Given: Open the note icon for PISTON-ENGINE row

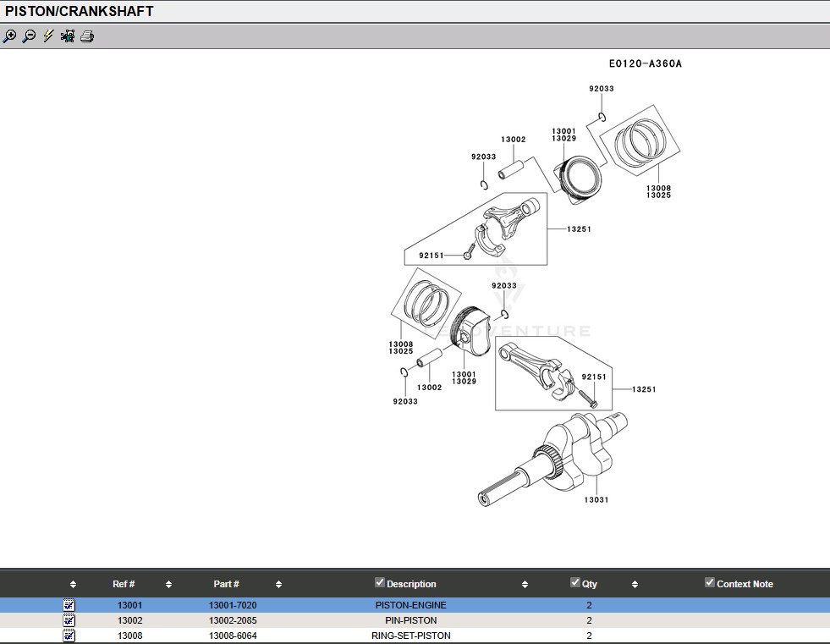Looking at the screenshot, I should (x=69, y=605).
